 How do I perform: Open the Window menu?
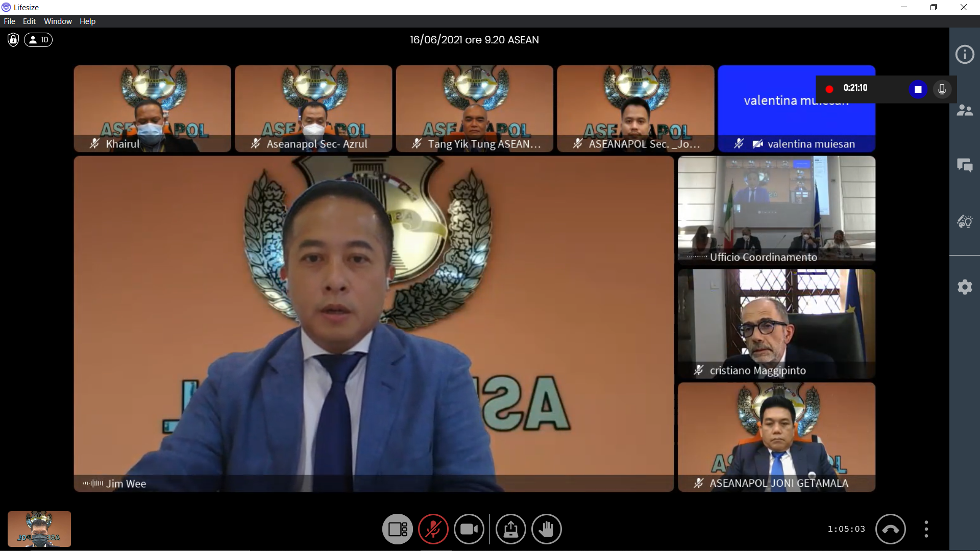pos(58,21)
